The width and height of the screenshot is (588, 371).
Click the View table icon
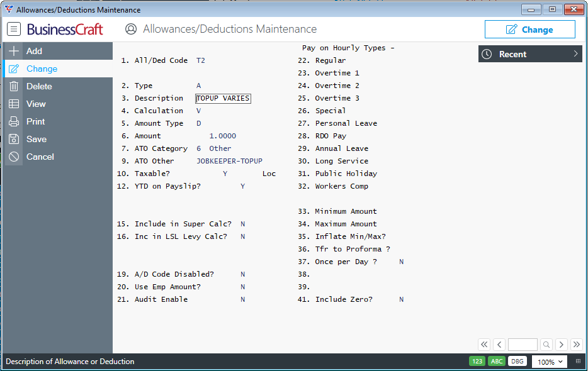point(14,104)
